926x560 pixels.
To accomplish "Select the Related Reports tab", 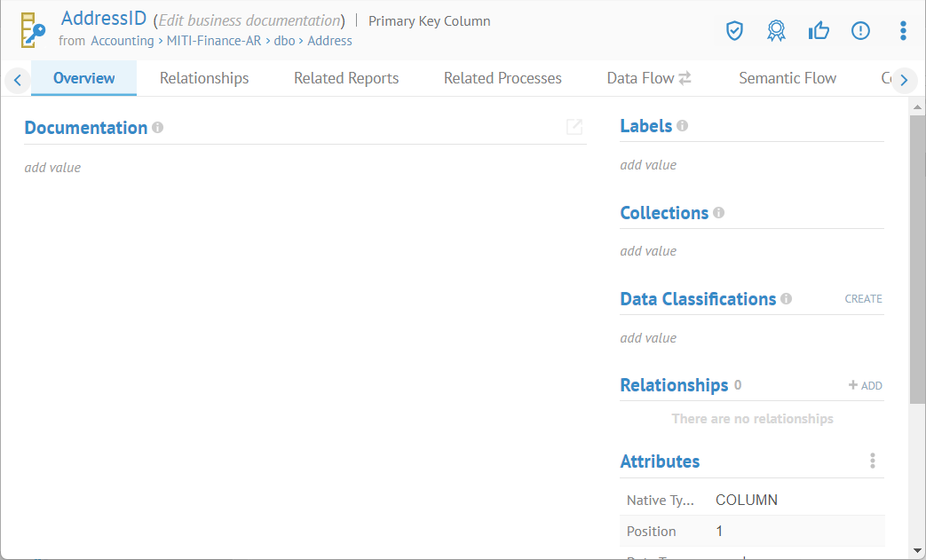I will click(346, 78).
